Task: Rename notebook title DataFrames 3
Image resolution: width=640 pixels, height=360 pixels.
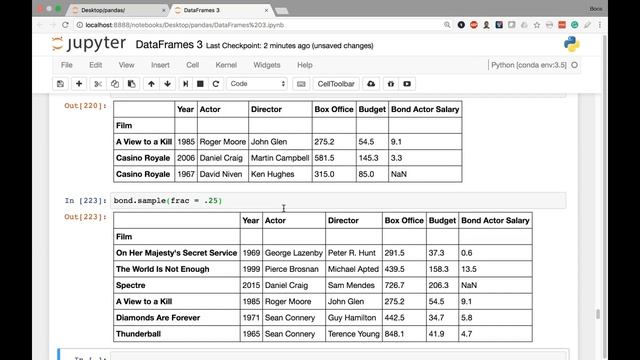Action: [x=169, y=44]
